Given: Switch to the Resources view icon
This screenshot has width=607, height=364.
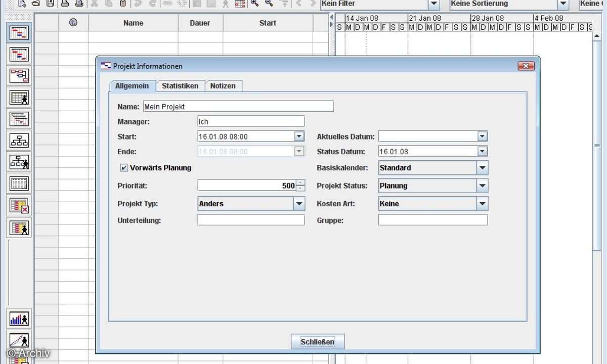Looking at the screenshot, I should 19,97.
